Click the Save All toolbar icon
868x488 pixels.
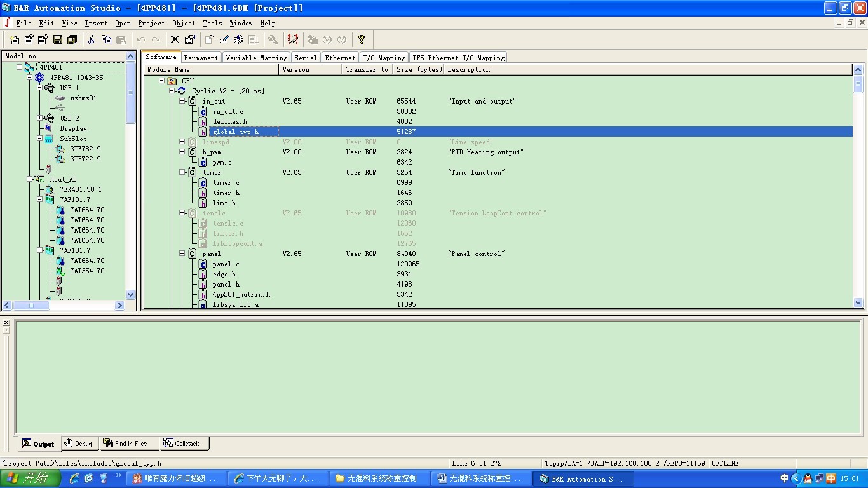[x=72, y=39]
